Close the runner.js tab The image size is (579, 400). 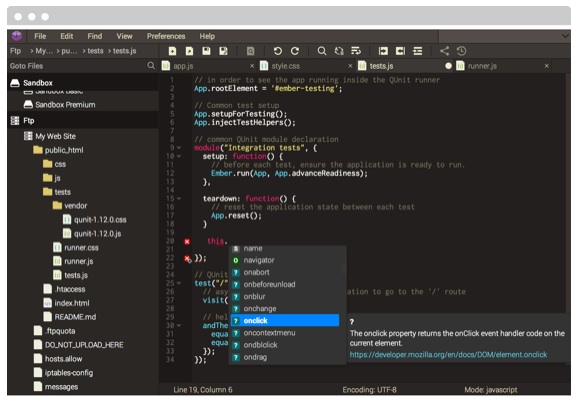click(x=547, y=66)
